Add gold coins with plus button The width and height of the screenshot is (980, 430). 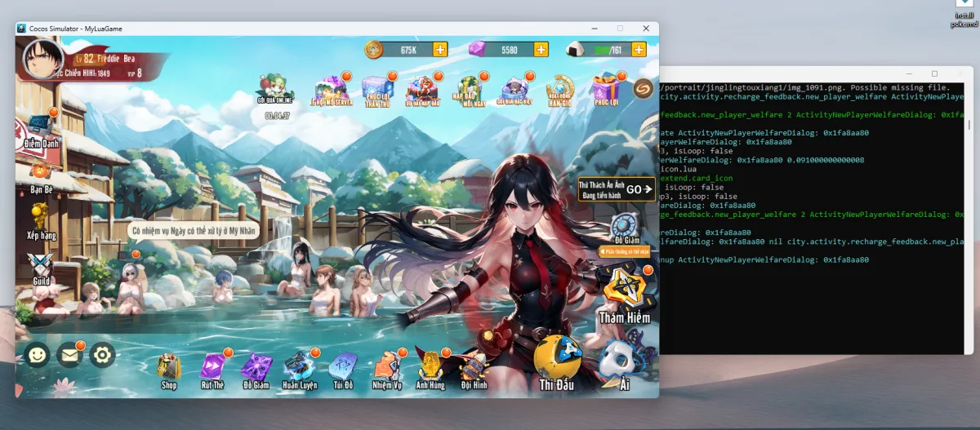(440, 50)
